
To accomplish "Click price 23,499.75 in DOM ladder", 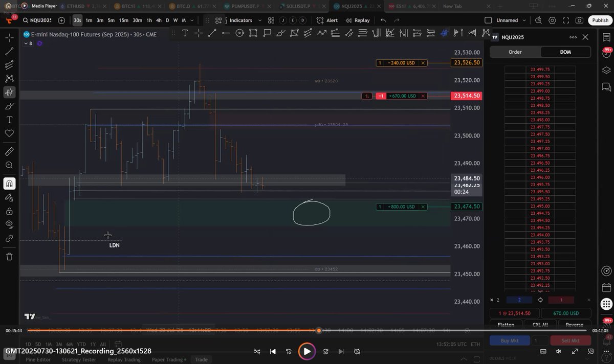I will (x=540, y=70).
